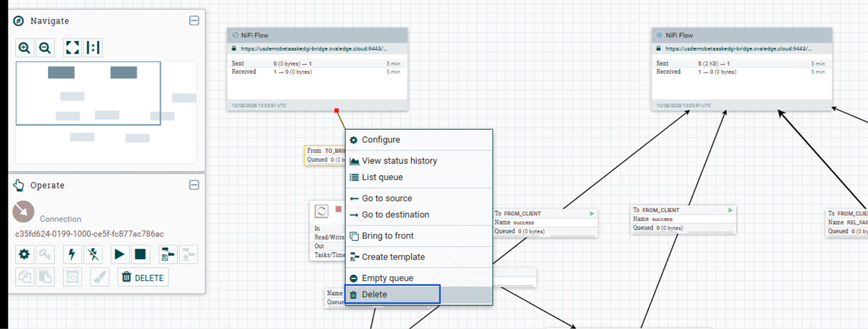Screen dimensions: 868x329
Task: Open configuration via Operate gear icon
Action: coord(24,254)
